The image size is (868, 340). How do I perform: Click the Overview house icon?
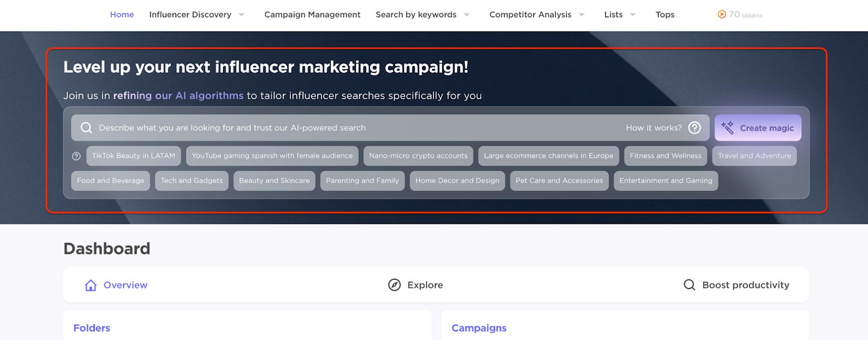coord(91,285)
